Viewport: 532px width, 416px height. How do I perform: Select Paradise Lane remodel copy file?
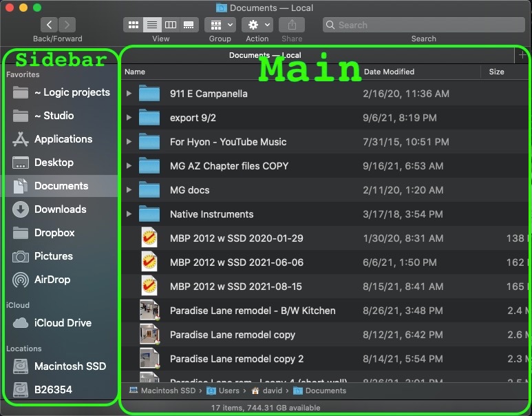[232, 335]
